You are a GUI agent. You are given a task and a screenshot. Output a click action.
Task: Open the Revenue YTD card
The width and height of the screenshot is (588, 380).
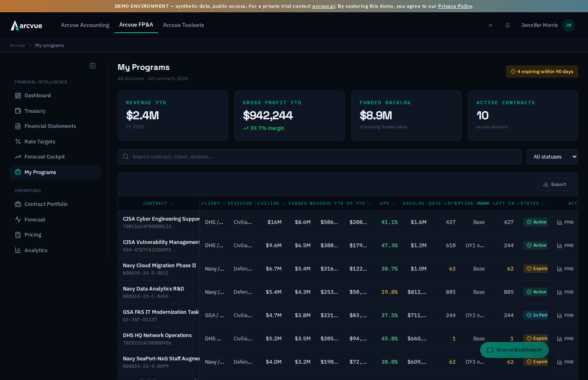[x=173, y=116]
